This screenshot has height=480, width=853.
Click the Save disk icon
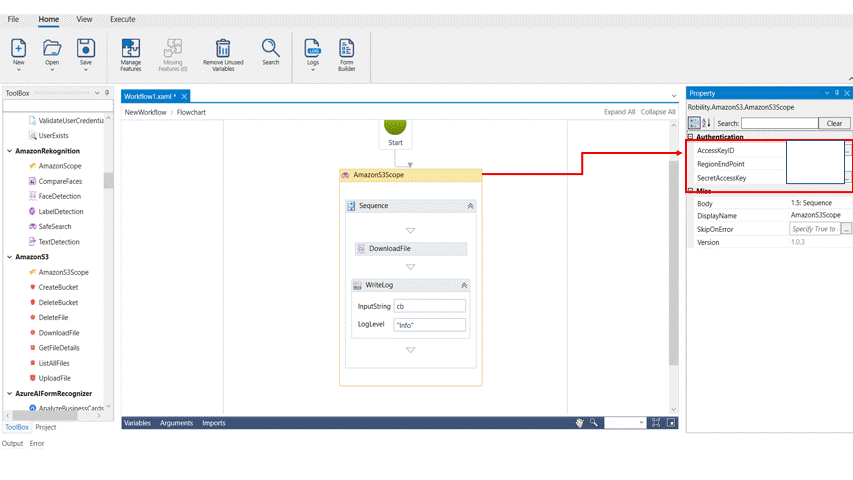click(x=86, y=48)
